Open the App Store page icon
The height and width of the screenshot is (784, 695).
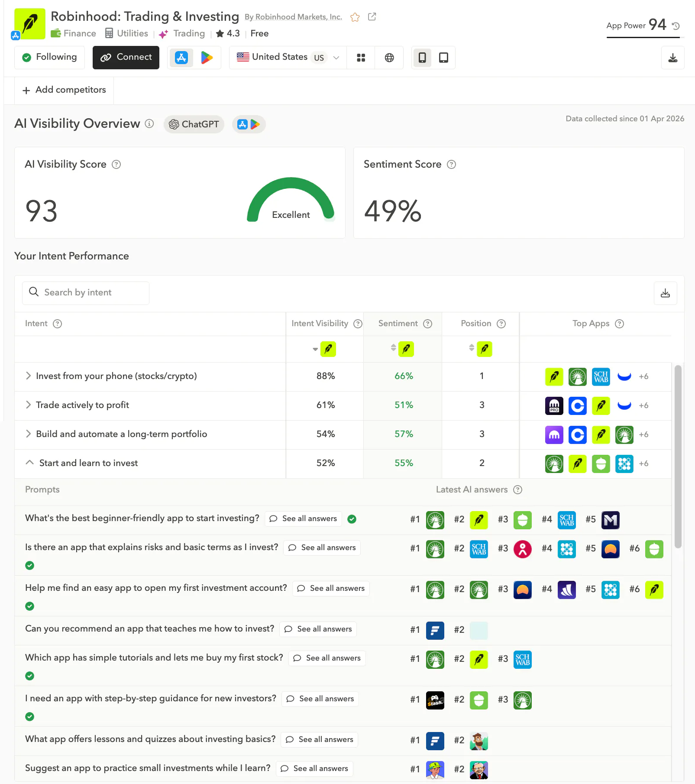(x=181, y=57)
